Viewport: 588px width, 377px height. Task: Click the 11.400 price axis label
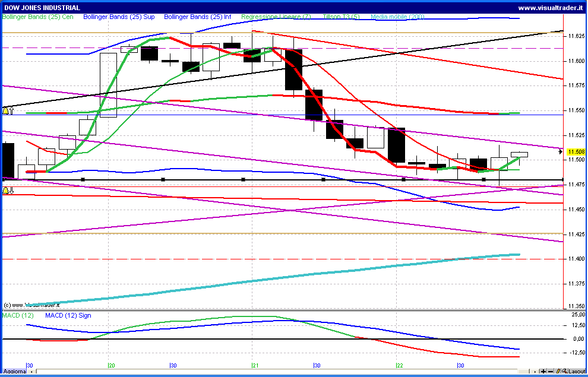coord(576,259)
